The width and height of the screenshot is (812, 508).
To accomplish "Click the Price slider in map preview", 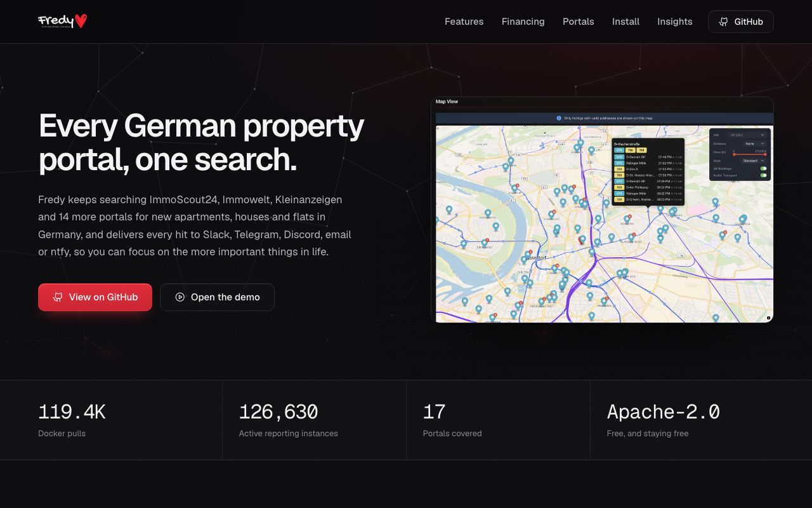I will [x=749, y=154].
